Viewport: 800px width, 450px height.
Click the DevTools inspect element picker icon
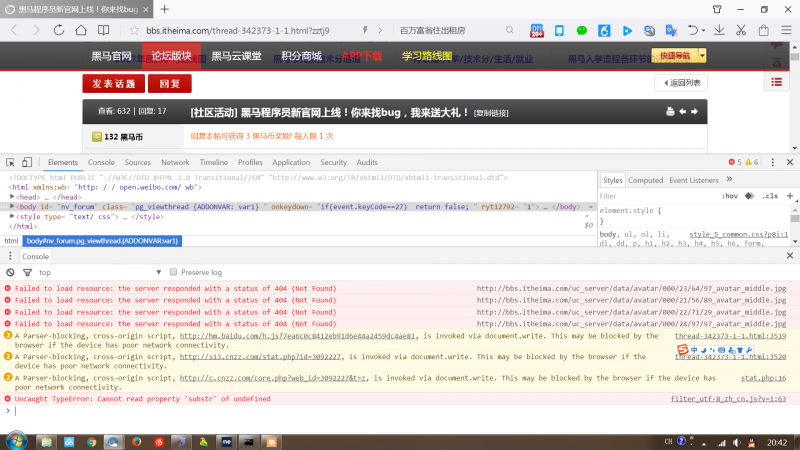pos(9,162)
